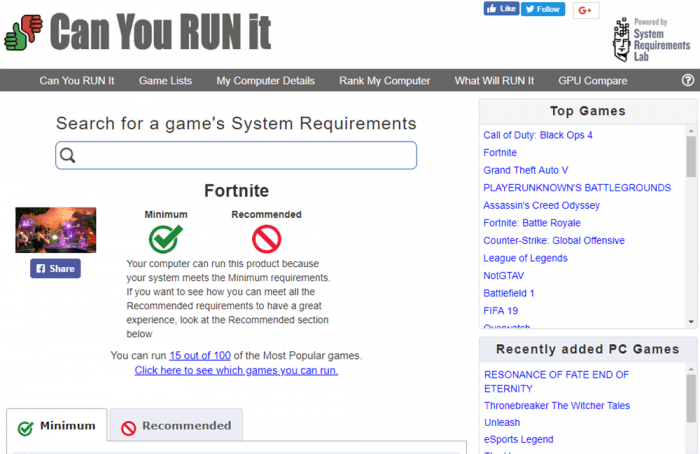Open Fortnite in Top Games
The image size is (700, 454).
(500, 153)
